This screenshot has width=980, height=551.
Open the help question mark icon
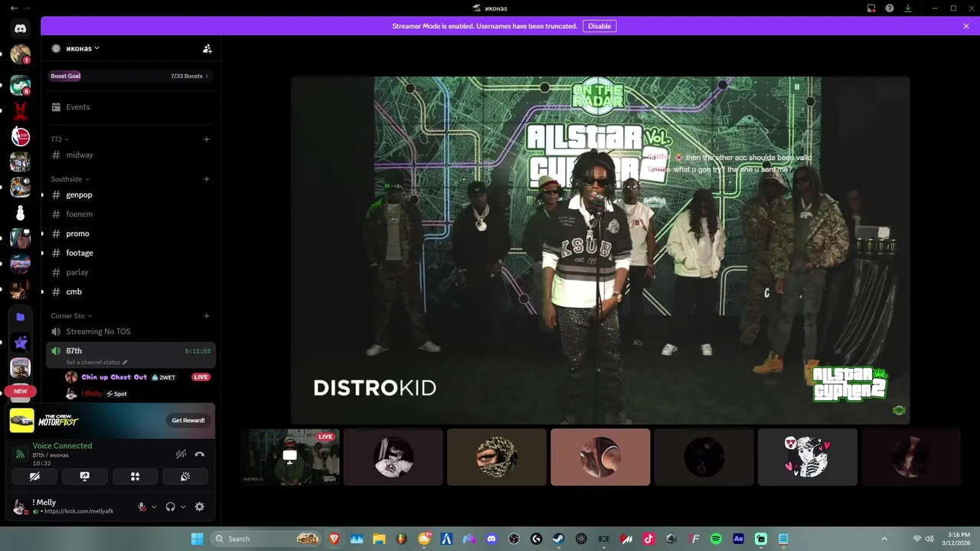click(890, 8)
